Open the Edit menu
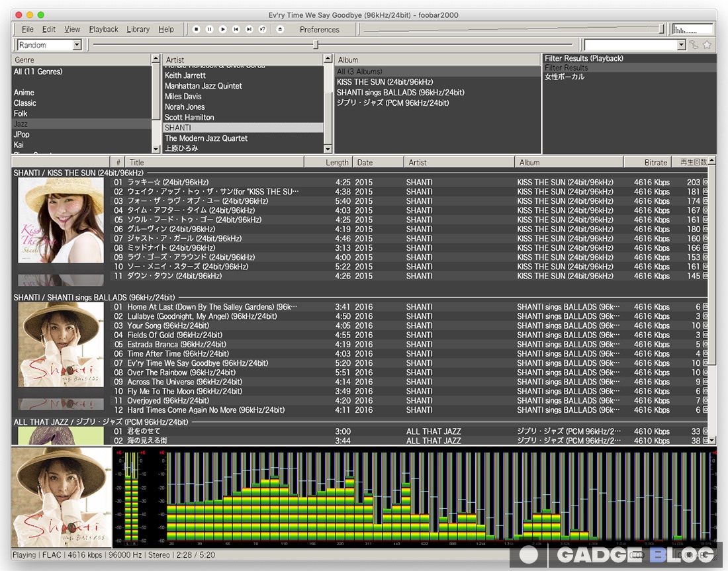 coord(49,29)
